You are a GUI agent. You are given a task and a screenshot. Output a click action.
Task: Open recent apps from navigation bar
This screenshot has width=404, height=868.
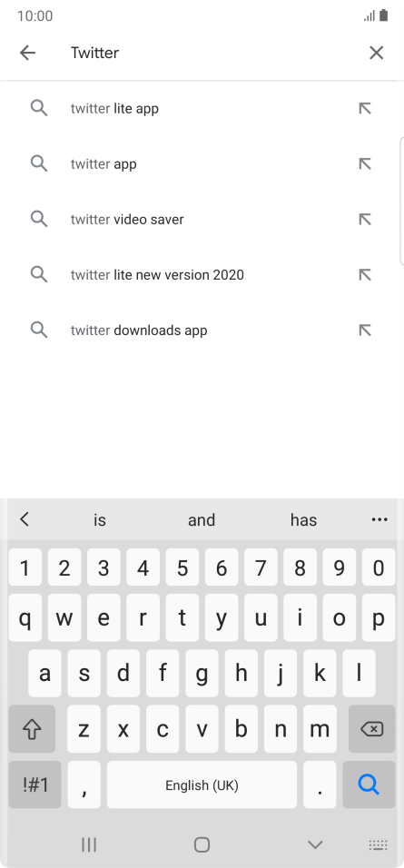pyautogui.click(x=89, y=844)
